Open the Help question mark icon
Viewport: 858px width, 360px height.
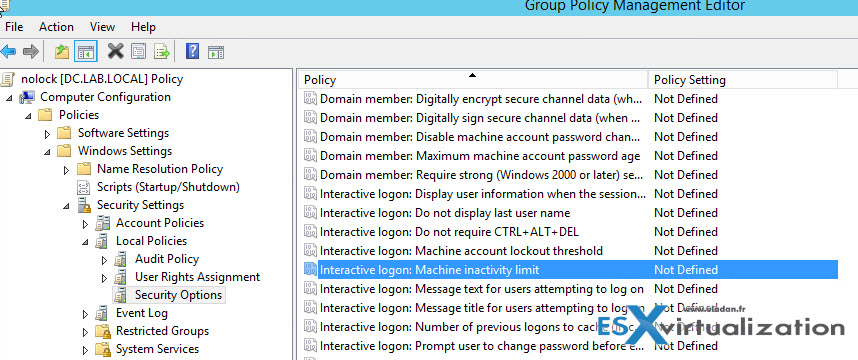tap(192, 52)
